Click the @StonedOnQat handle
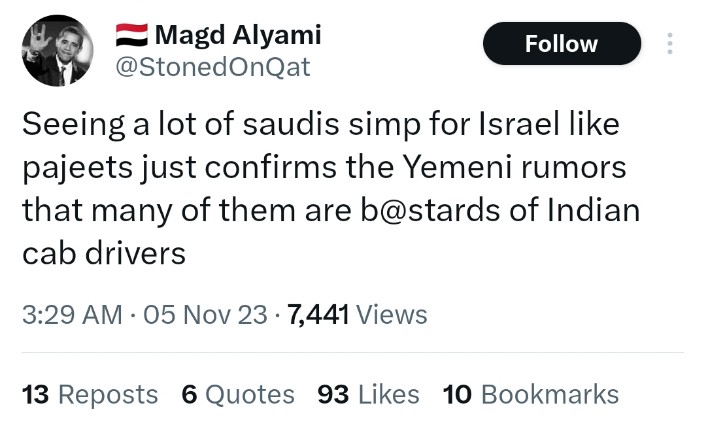This screenshot has height=427, width=706. click(x=214, y=67)
